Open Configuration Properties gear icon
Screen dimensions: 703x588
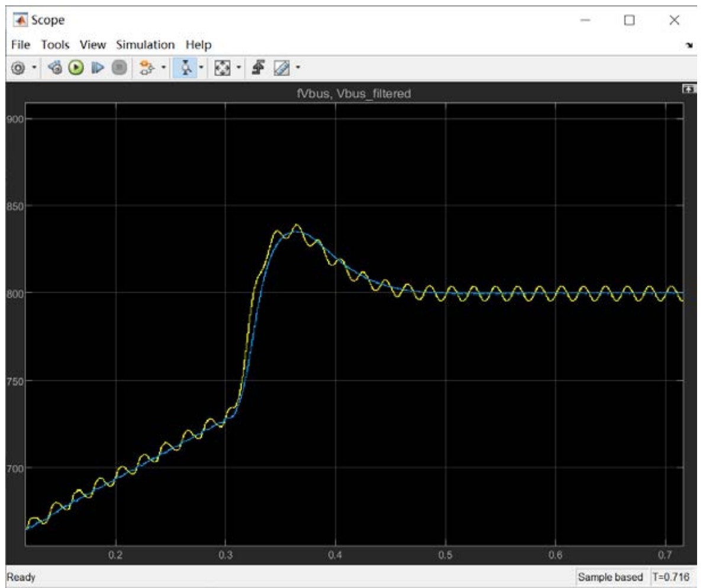19,69
